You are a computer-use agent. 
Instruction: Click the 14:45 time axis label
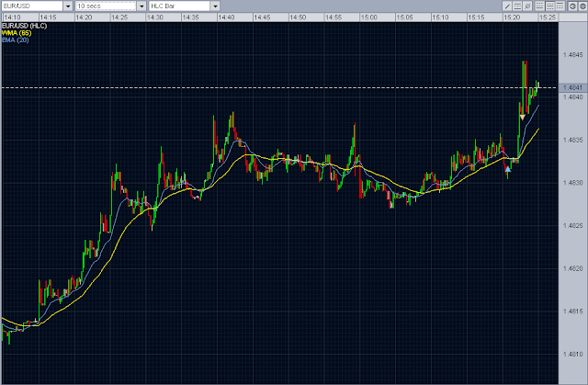(262, 17)
